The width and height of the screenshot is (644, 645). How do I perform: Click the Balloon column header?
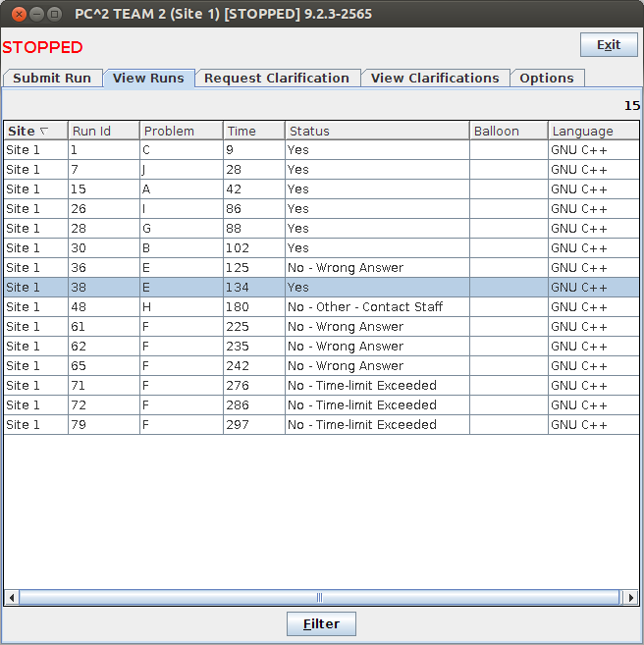pyautogui.click(x=508, y=131)
